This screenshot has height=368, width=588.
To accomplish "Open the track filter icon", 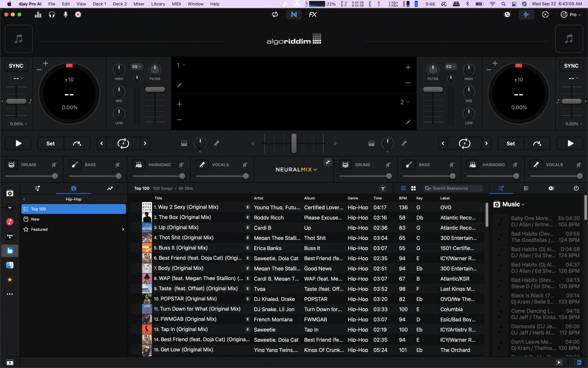I will [x=383, y=188].
